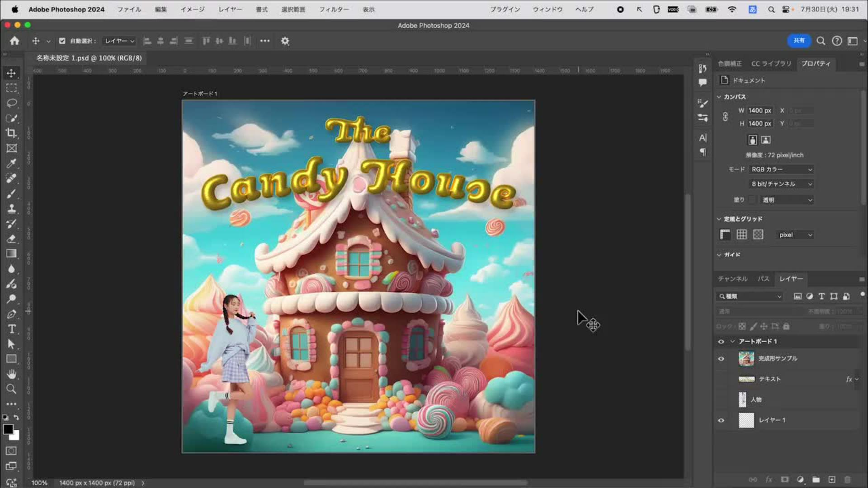This screenshot has width=868, height=488.
Task: Toggle visibility of レイヤー 1
Action: click(x=721, y=420)
